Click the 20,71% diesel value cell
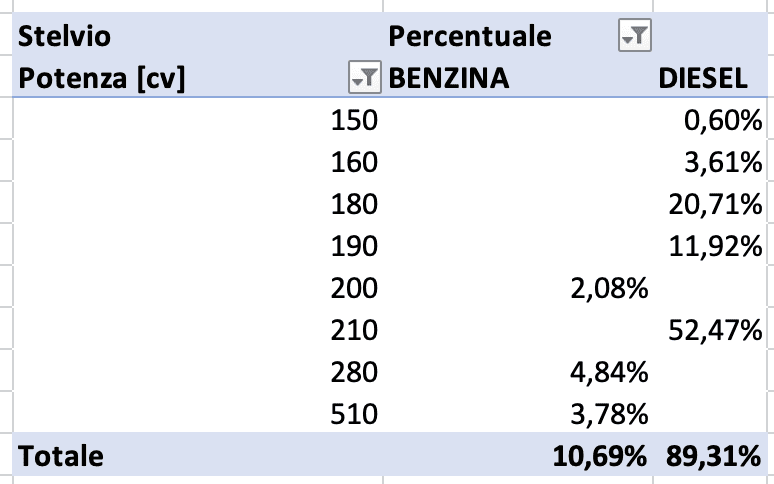 click(x=714, y=205)
